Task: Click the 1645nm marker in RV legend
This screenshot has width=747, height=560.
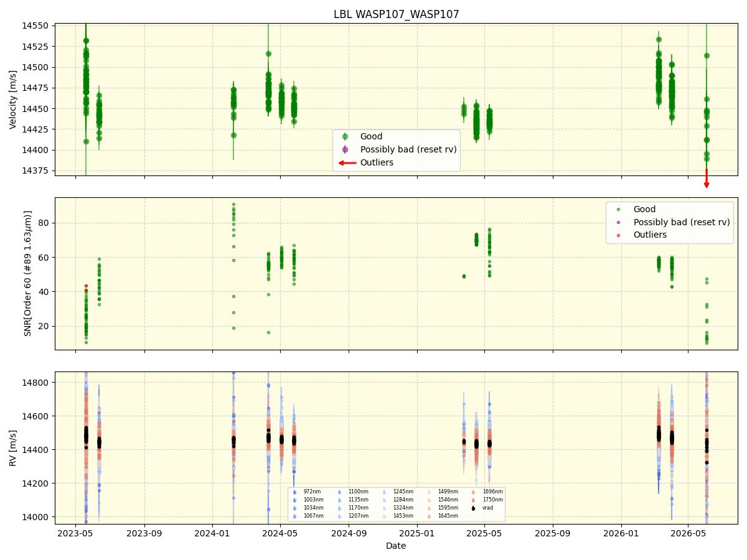Action: click(429, 516)
